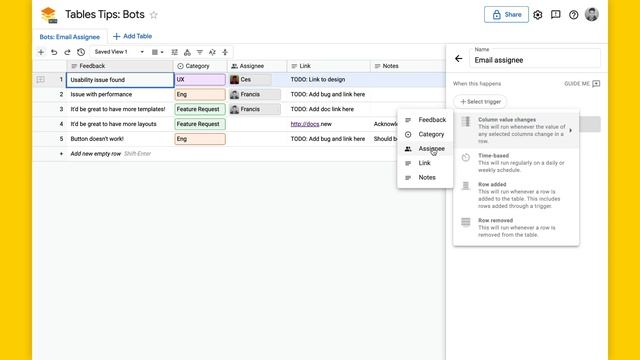Click the undo icon

point(54,52)
